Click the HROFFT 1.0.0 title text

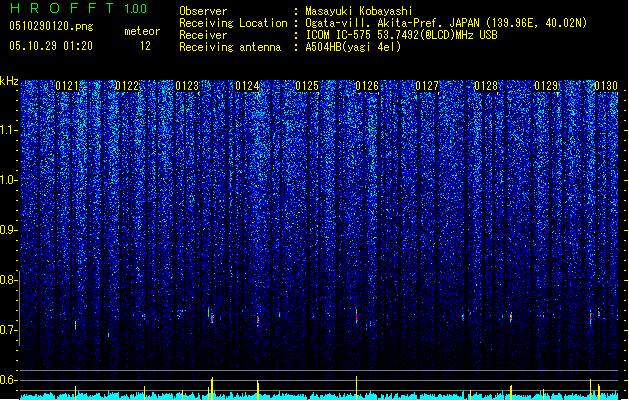tap(78, 8)
